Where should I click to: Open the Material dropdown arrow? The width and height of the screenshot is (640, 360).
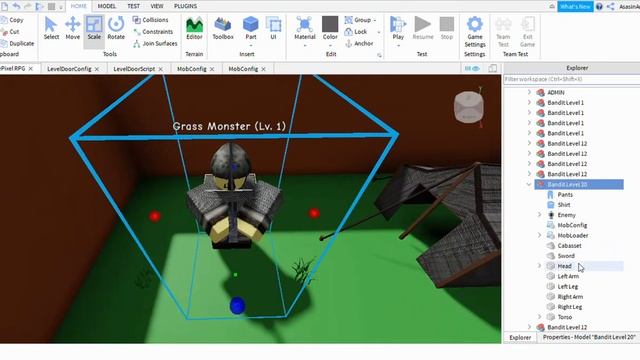click(304, 45)
